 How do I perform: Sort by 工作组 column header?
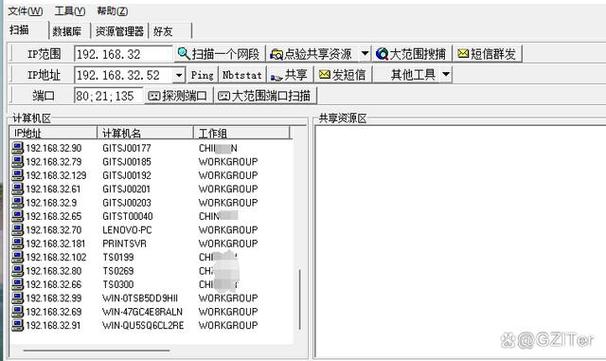click(x=242, y=133)
